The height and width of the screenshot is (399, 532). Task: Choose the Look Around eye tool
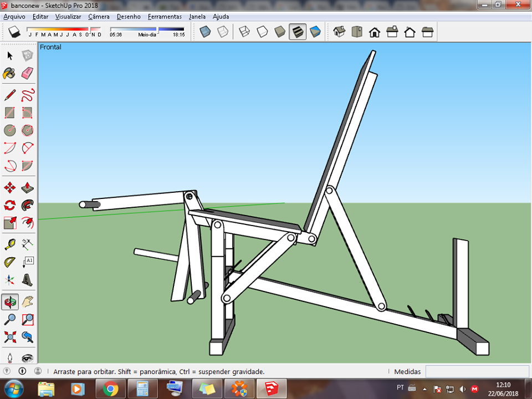(28, 357)
